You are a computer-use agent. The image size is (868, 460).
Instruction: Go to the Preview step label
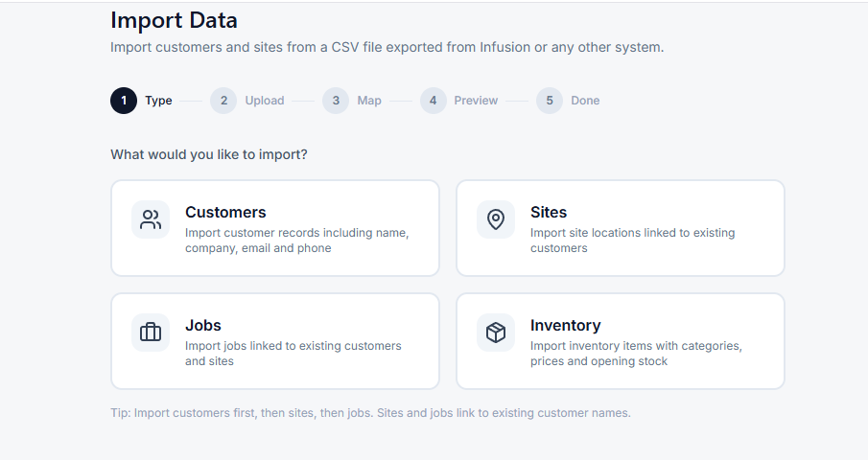pos(476,101)
